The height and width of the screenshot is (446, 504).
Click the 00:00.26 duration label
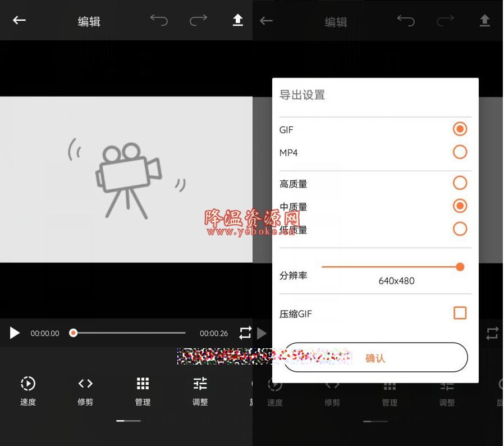click(x=214, y=333)
